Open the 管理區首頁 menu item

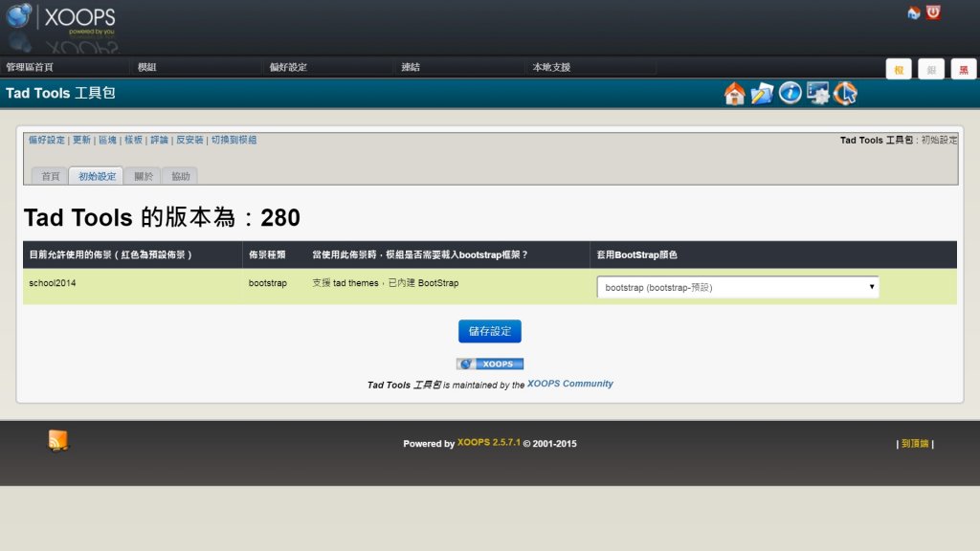(x=30, y=67)
